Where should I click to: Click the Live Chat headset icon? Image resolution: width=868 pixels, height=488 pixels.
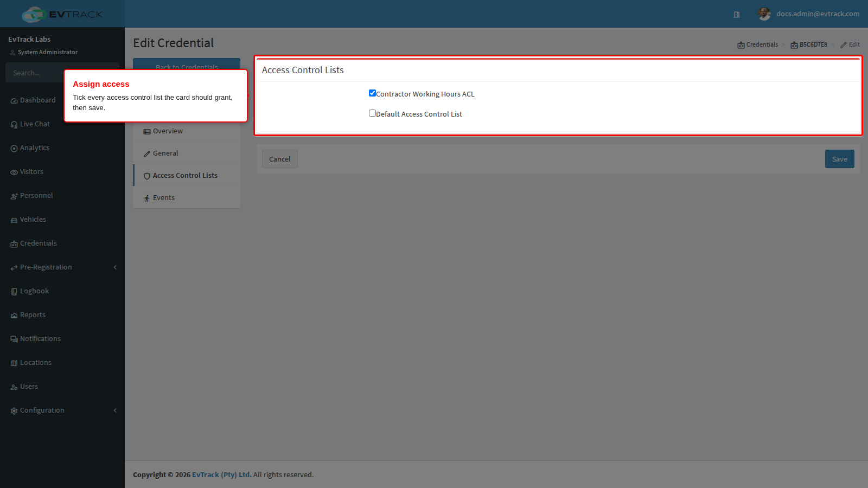pyautogui.click(x=14, y=125)
